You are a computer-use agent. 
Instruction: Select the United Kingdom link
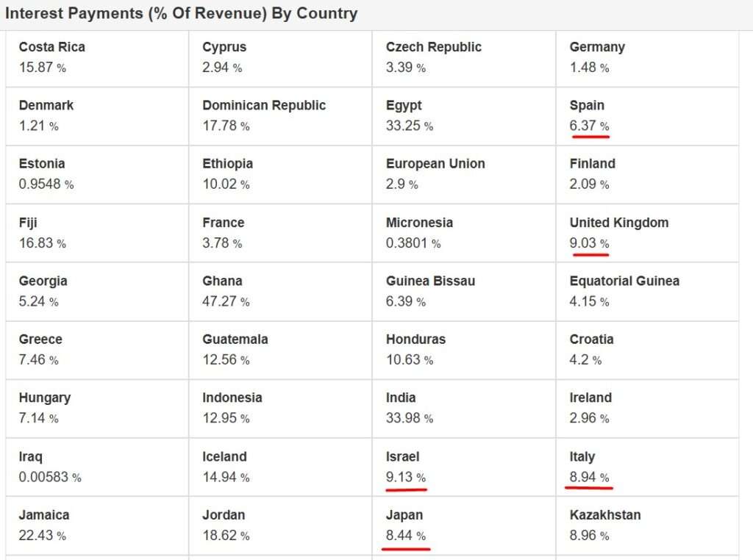point(619,223)
